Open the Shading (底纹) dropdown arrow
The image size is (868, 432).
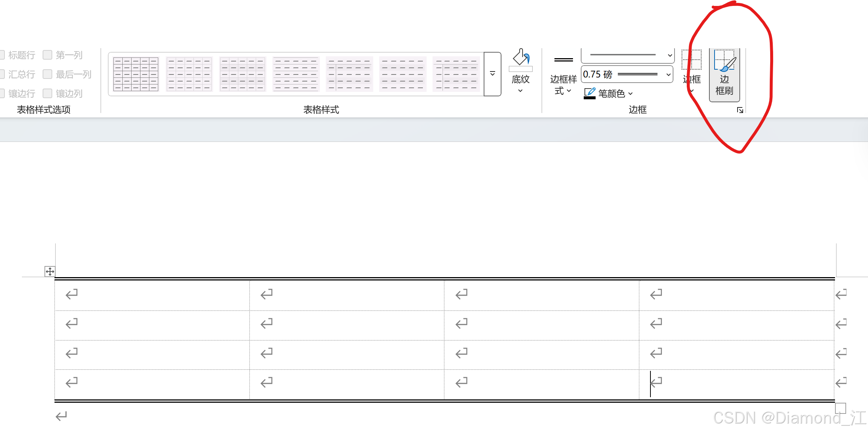[x=520, y=91]
